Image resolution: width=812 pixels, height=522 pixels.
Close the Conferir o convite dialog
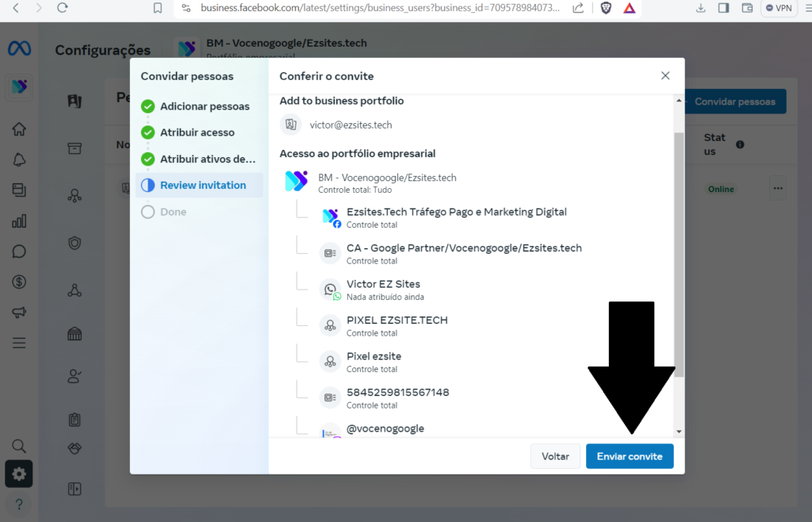[665, 75]
